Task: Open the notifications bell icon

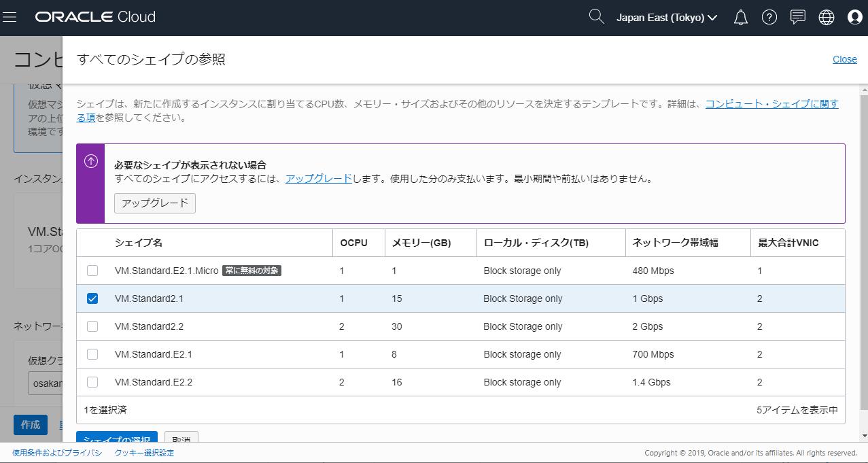Action: 741,18
